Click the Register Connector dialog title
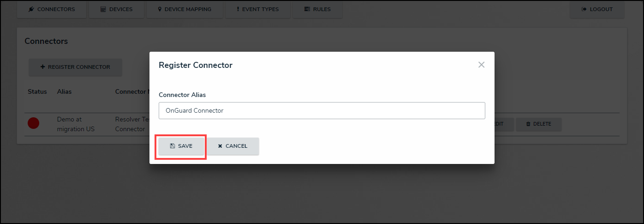Screen dimensions: 644x224 click(196, 65)
